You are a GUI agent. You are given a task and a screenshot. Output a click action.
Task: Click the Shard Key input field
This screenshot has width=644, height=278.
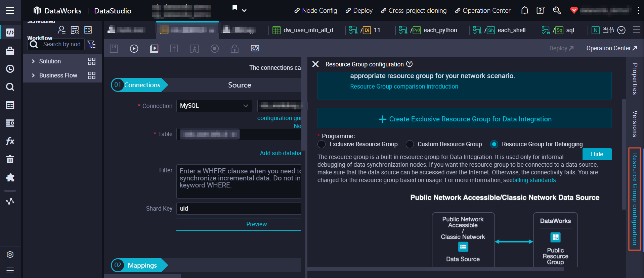239,209
